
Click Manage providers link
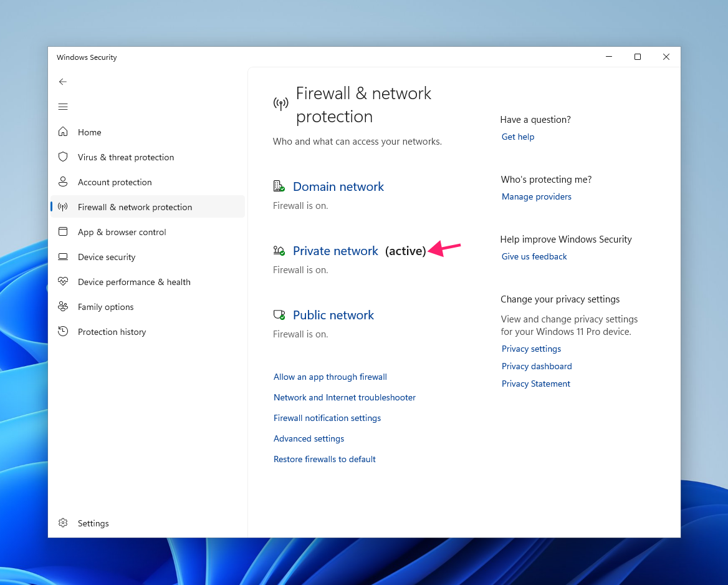(x=536, y=196)
